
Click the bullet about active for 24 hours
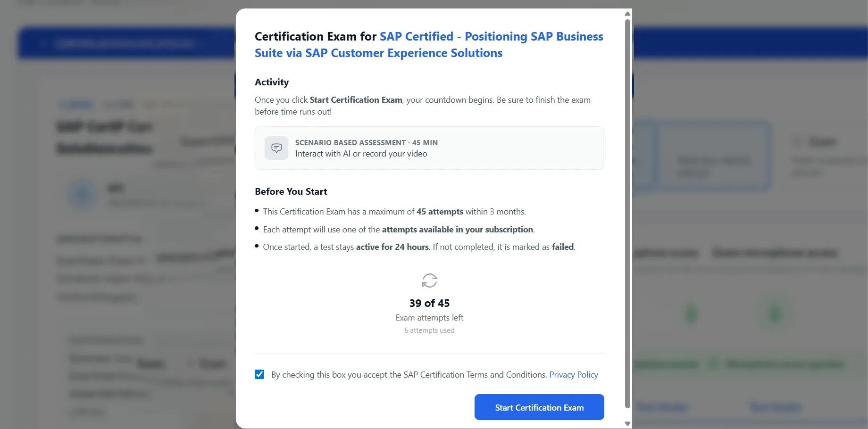419,247
